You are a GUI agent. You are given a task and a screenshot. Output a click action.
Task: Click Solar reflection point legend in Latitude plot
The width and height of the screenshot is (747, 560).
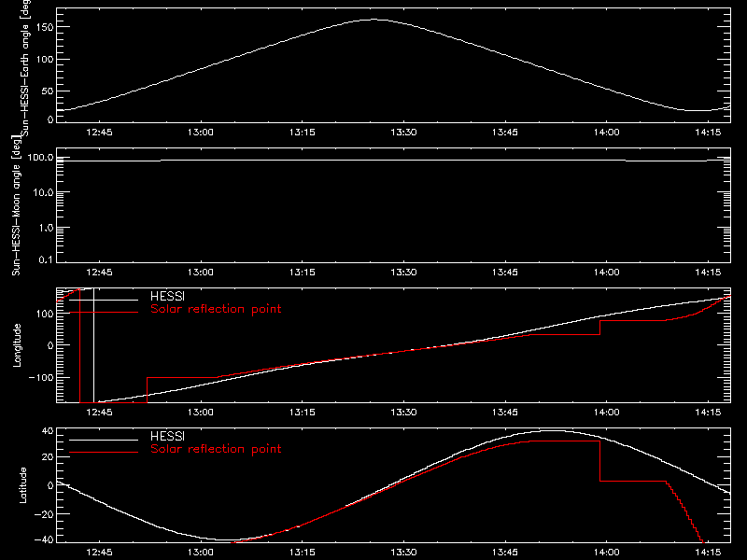click(216, 449)
